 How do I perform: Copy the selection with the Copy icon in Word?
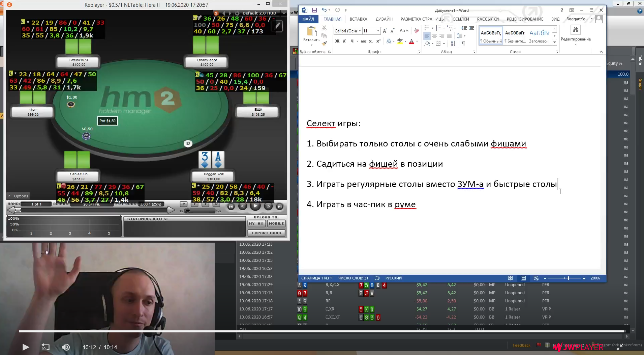(x=324, y=35)
